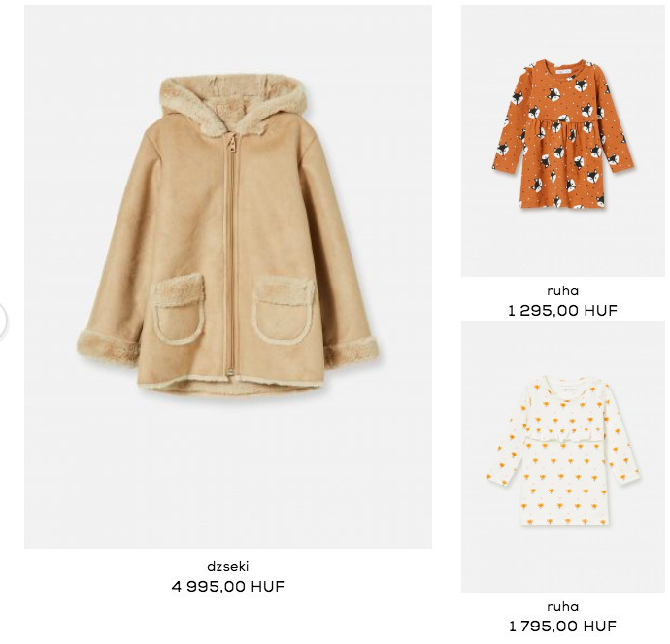Click the zipper pull on the jacket
Viewport: 670px width, 644px height.
tap(232, 143)
